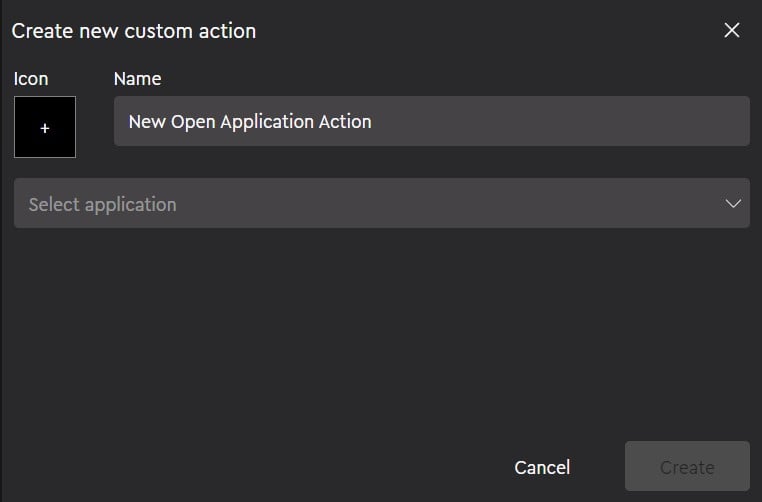Open the black Icon picker box
Image resolution: width=762 pixels, height=502 pixels.
[45, 127]
